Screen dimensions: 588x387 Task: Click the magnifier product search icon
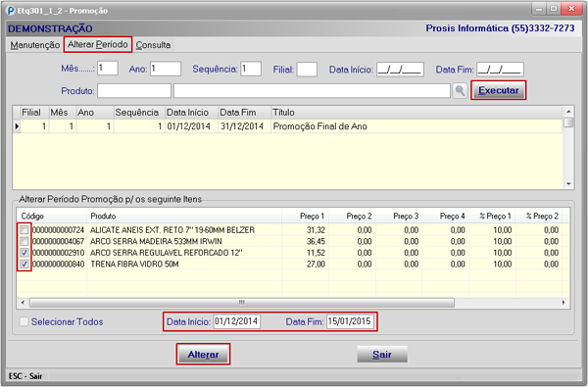[460, 91]
